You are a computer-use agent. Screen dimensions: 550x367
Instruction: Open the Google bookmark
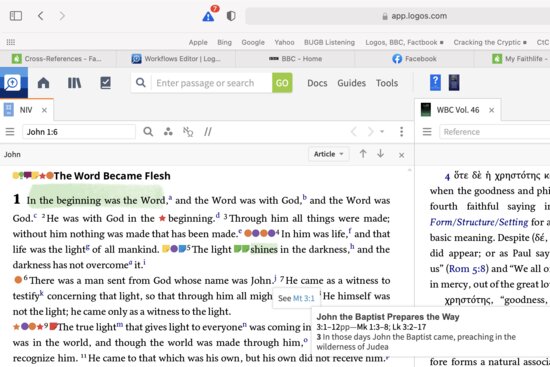click(x=253, y=42)
